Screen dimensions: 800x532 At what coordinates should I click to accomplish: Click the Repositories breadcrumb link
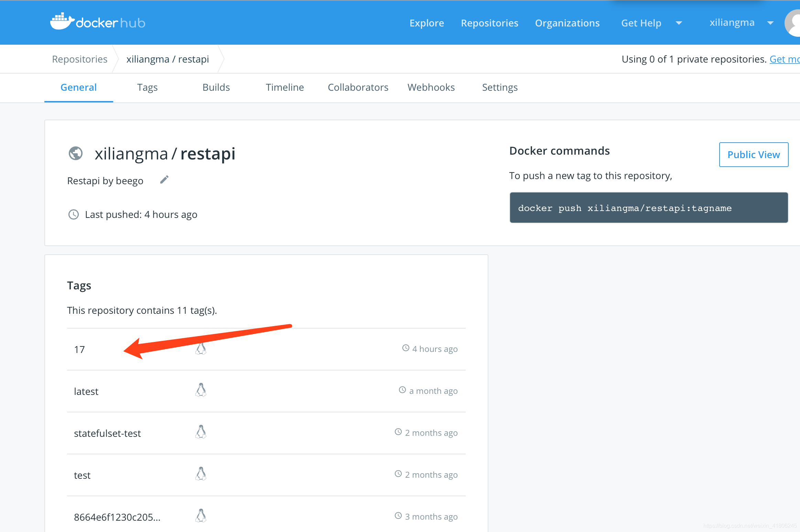[79, 59]
